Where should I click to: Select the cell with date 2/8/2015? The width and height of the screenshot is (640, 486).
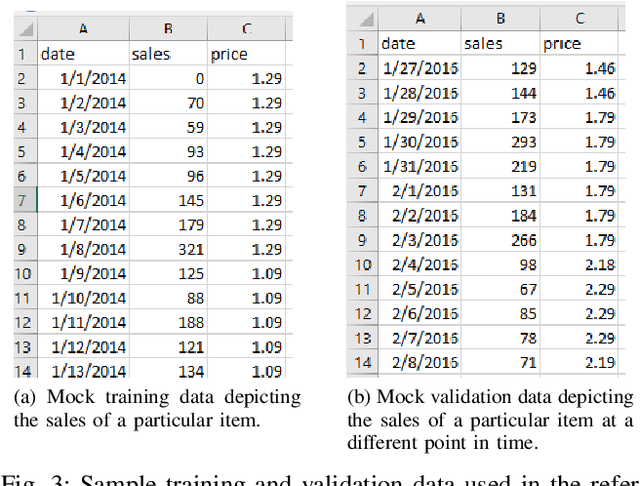click(419, 362)
